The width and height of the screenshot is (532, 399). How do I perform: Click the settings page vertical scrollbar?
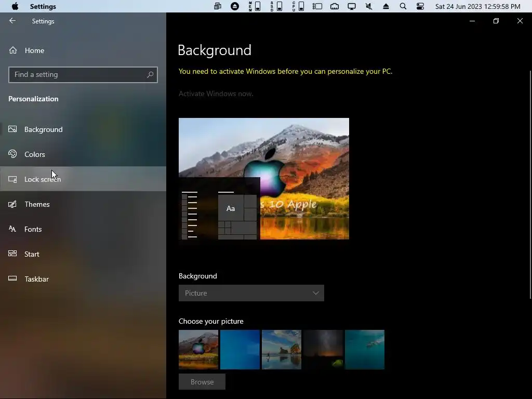point(530,185)
